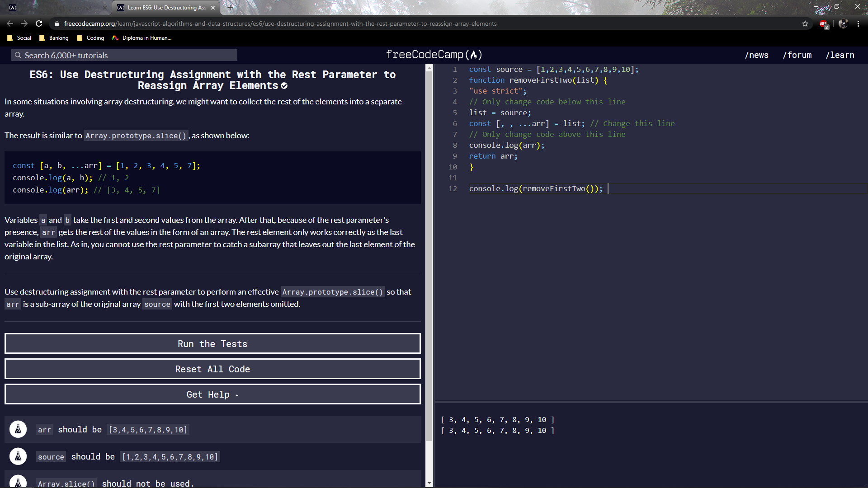Click line 9 return arr
This screenshot has height=488, width=868.
(493, 156)
